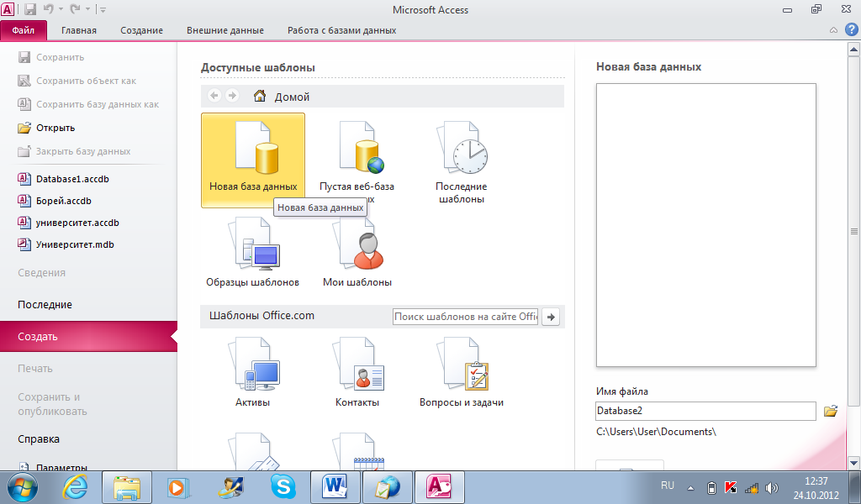Switch to Word in the taskbar

335,487
